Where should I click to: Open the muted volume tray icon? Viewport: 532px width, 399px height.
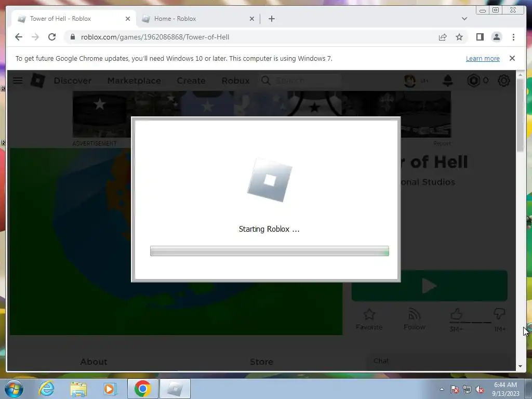tap(480, 389)
